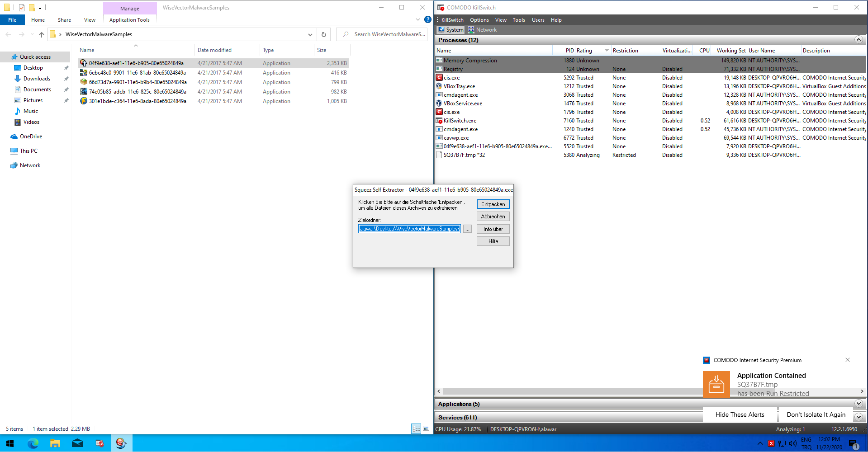The image size is (868, 452).
Task: Select Downloads in the Explorer sidebar
Action: 37,79
